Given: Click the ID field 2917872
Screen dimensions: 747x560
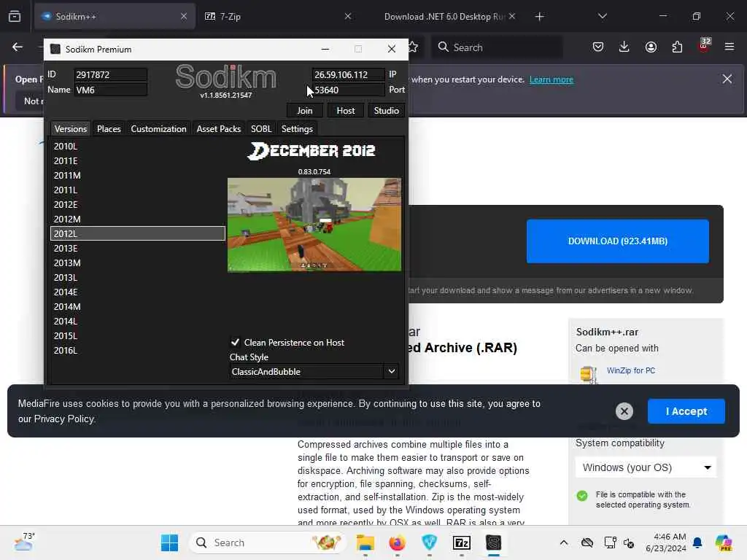Looking at the screenshot, I should pos(110,75).
